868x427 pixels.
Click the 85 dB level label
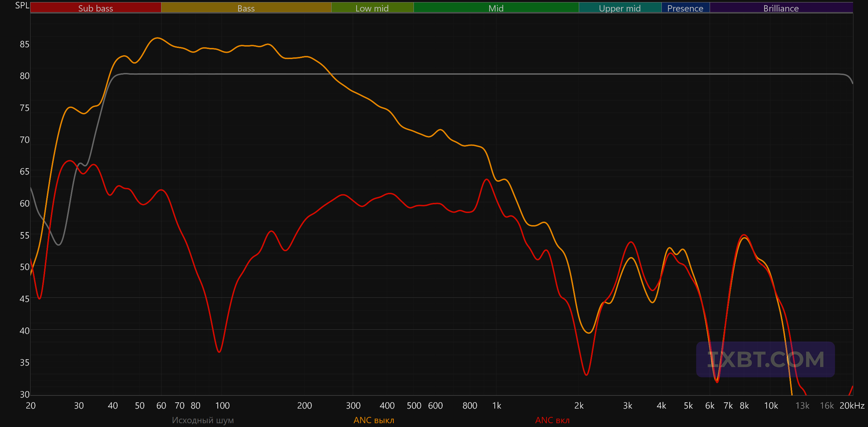25,44
